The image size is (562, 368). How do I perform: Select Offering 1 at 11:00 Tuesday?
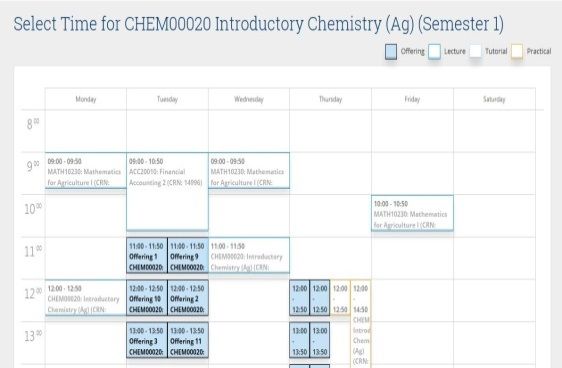point(147,256)
